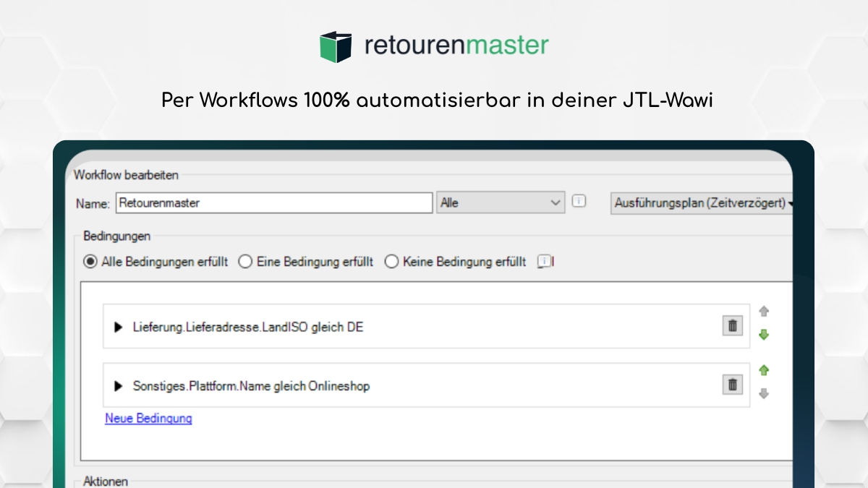Click the grey down arrow beside the Onlineshop condition

tap(764, 394)
